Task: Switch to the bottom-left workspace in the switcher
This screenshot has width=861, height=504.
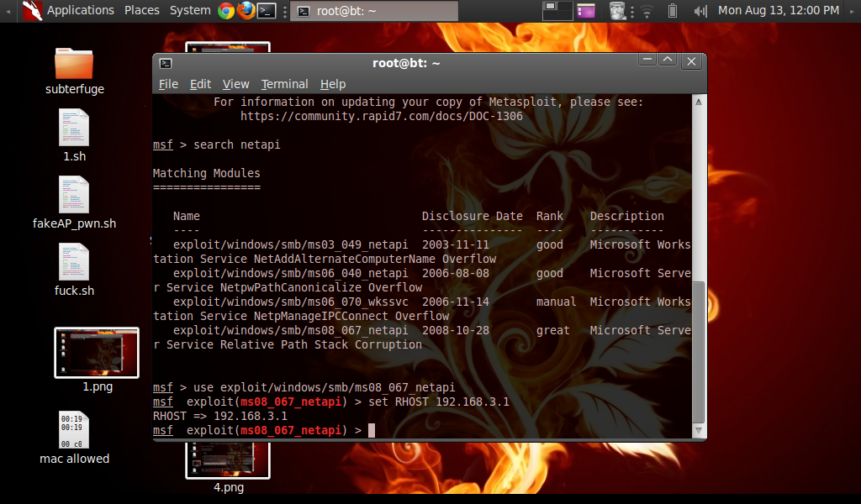Action: [x=550, y=15]
